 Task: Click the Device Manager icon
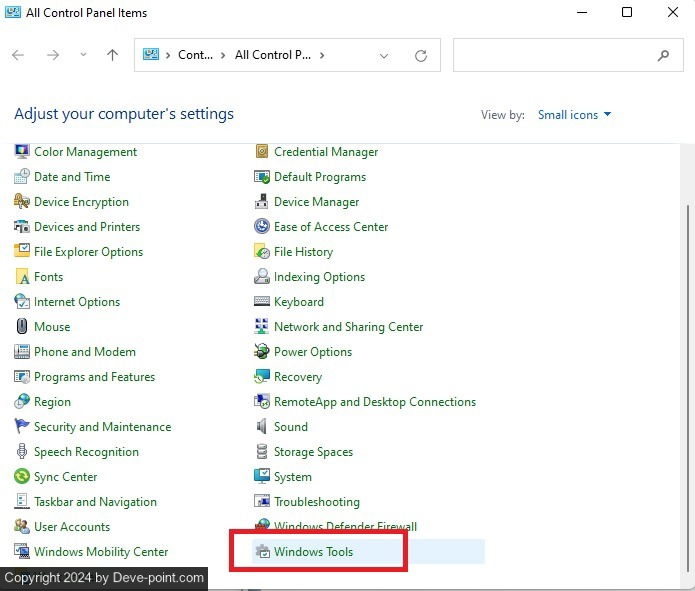coord(262,202)
